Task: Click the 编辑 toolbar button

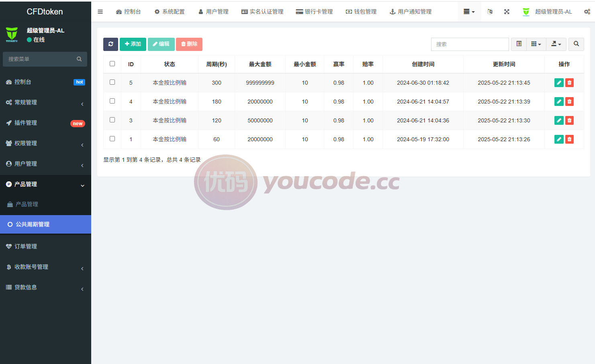Action: 161,44
